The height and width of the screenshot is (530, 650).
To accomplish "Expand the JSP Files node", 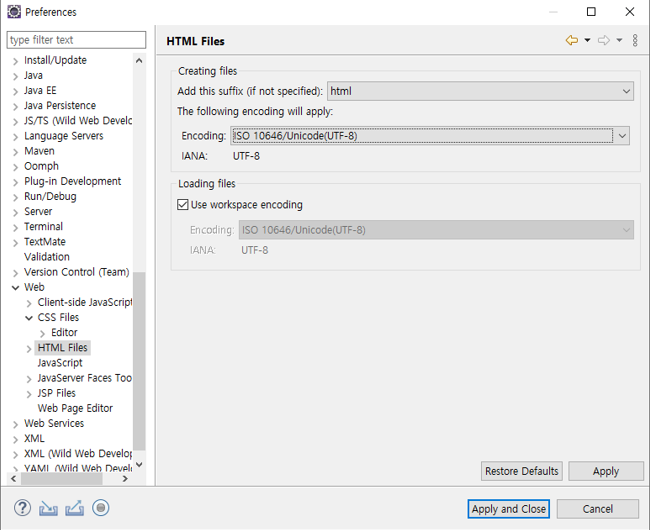I will (29, 394).
